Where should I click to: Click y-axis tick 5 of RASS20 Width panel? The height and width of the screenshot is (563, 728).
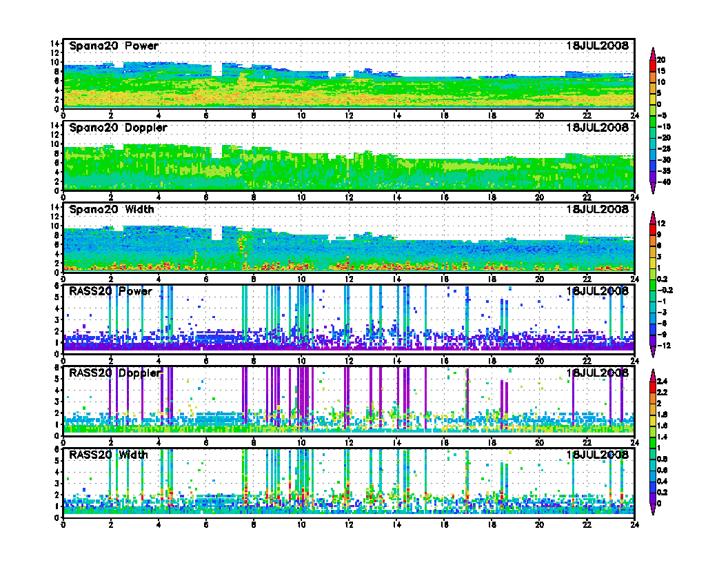[x=57, y=461]
